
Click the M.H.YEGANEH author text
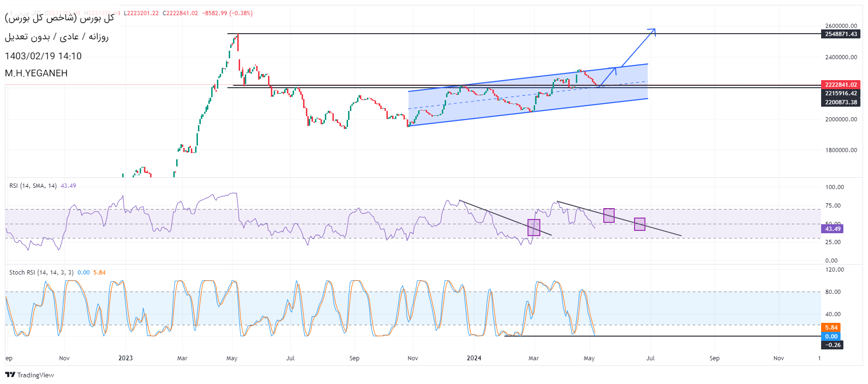(x=36, y=73)
